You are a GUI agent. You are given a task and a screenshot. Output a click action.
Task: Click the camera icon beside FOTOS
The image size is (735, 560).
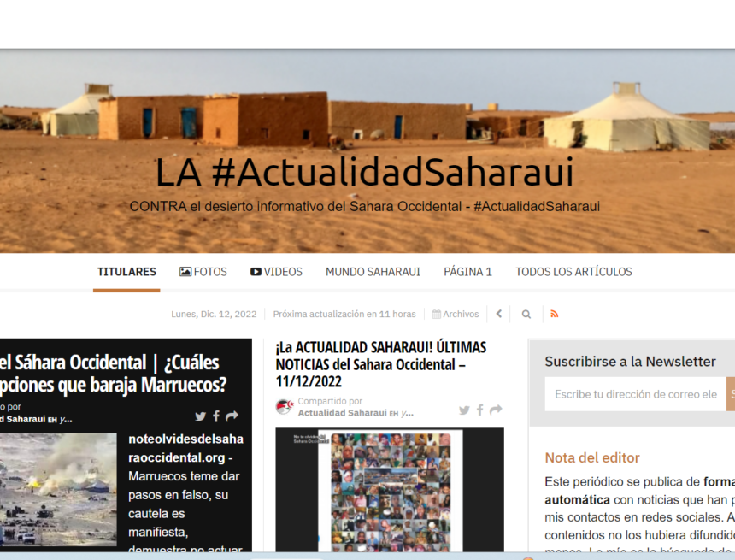coord(184,271)
